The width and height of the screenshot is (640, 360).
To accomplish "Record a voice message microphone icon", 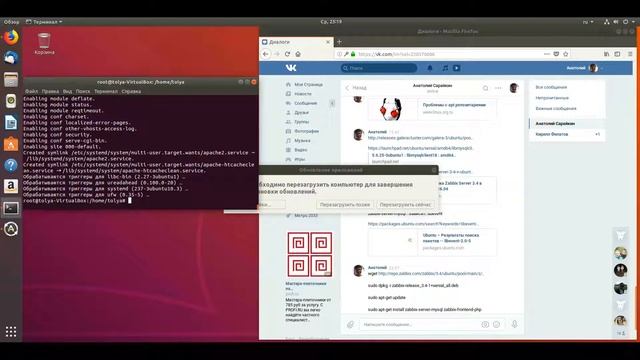I will (514, 324).
